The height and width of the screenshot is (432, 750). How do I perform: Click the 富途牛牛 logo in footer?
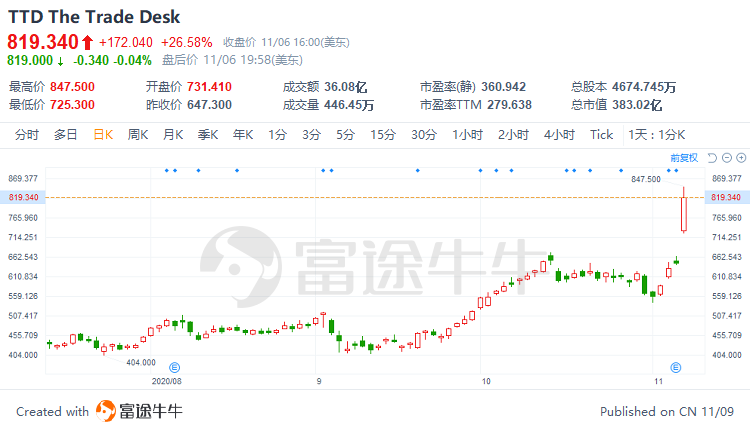(139, 411)
